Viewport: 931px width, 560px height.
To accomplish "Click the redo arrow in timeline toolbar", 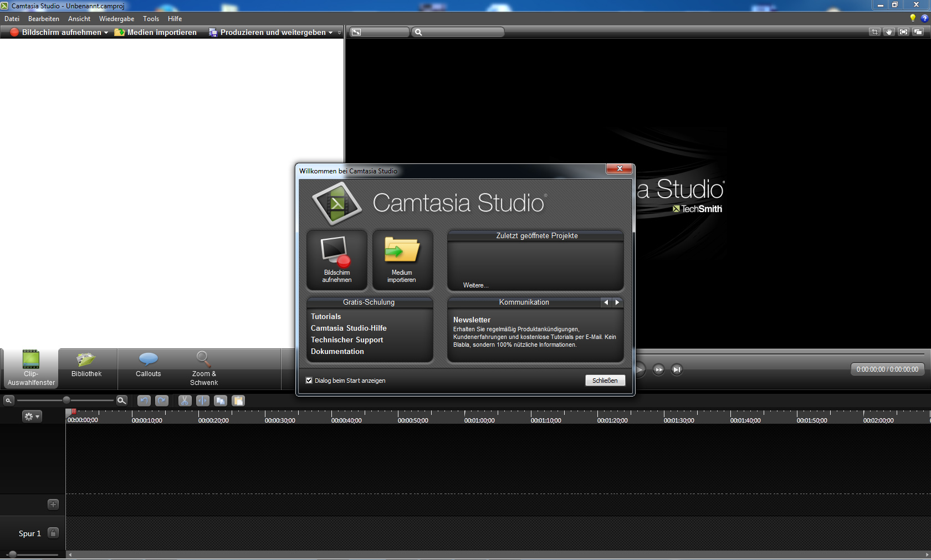I will [162, 400].
